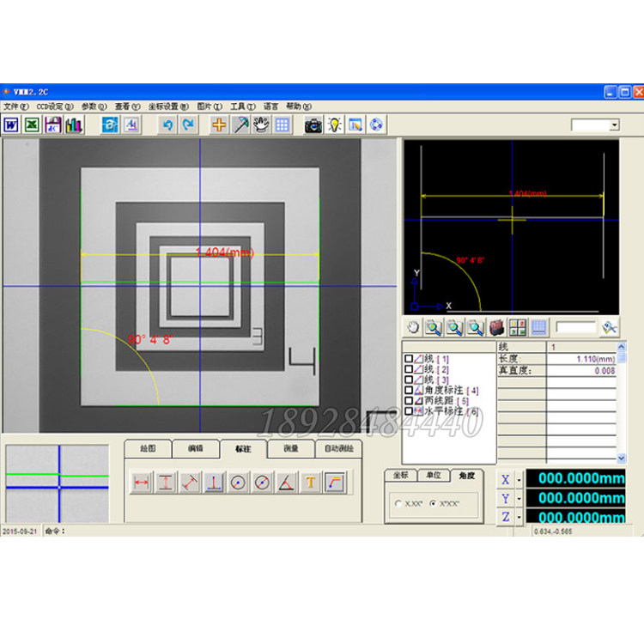Check the box for 线 [2]

click(409, 369)
